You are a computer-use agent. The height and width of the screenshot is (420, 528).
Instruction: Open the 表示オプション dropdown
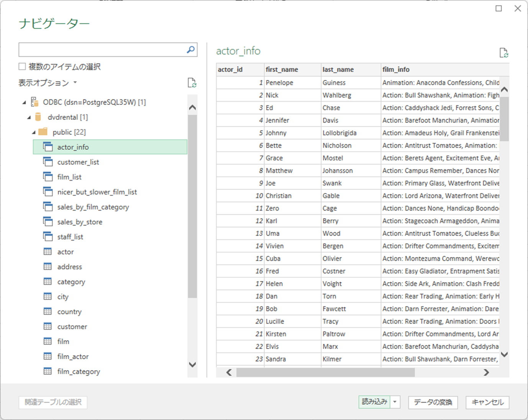point(48,83)
